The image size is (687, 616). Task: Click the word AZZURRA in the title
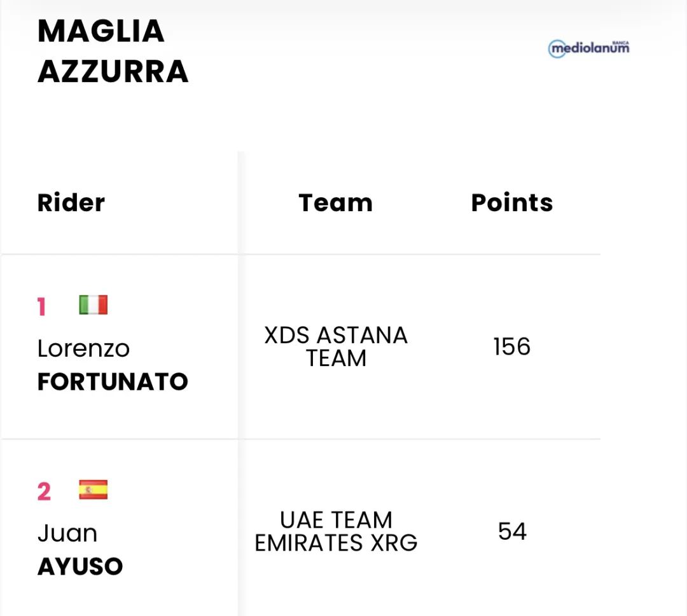[x=113, y=72]
